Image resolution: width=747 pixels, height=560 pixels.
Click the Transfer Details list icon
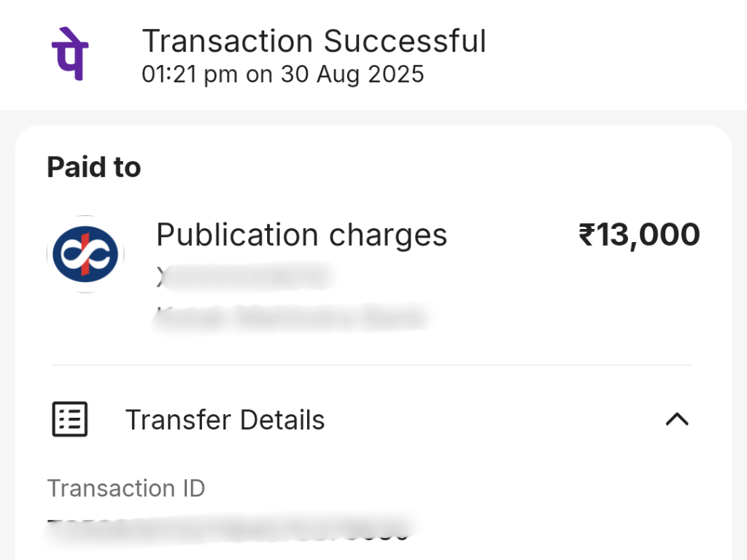coord(69,419)
